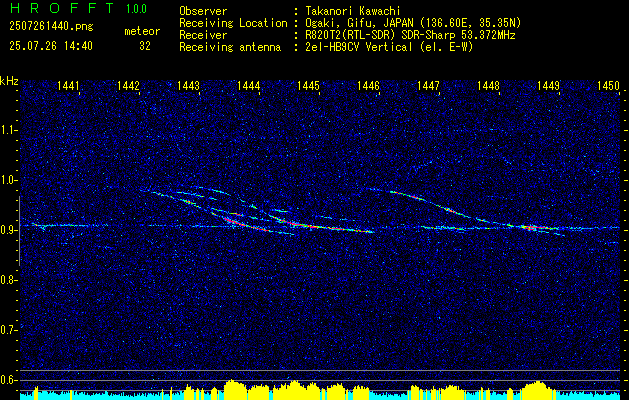The width and height of the screenshot is (629, 400).
Task: Click the kHz axis unit label
Action: pyautogui.click(x=9, y=81)
